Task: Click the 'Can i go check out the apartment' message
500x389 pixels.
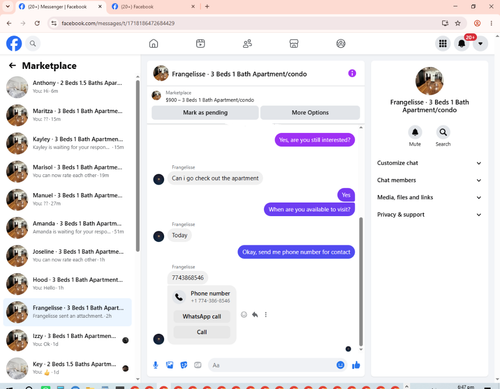Action: (x=215, y=178)
